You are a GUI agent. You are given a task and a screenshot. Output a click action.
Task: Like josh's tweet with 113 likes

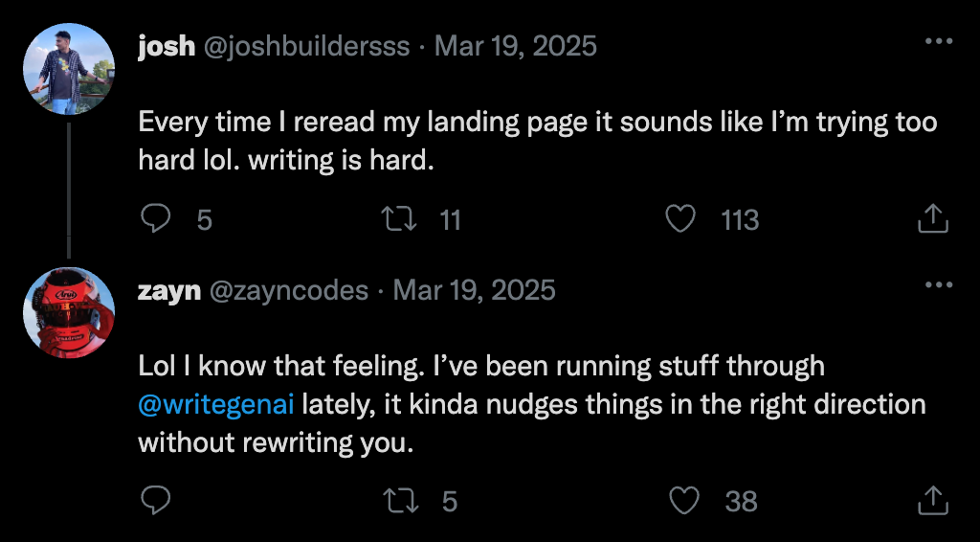679,220
